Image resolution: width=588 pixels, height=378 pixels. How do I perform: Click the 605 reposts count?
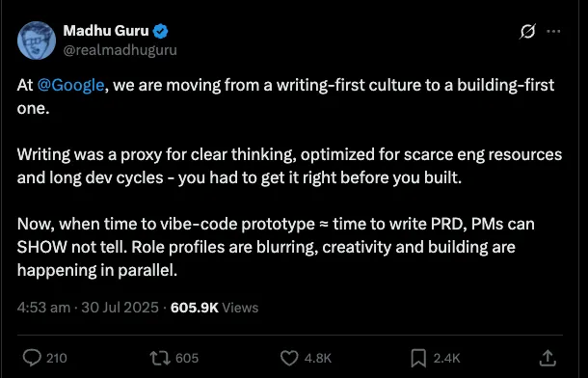(x=187, y=358)
